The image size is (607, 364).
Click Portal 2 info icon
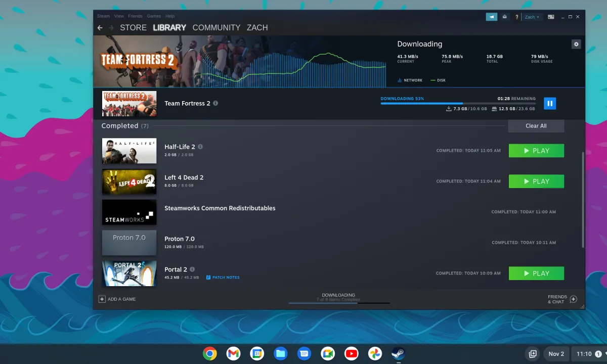click(192, 269)
